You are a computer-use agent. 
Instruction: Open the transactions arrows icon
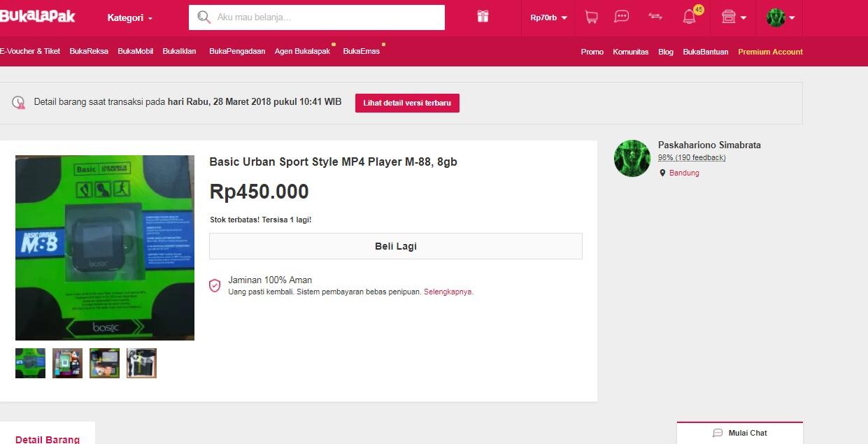tap(655, 16)
